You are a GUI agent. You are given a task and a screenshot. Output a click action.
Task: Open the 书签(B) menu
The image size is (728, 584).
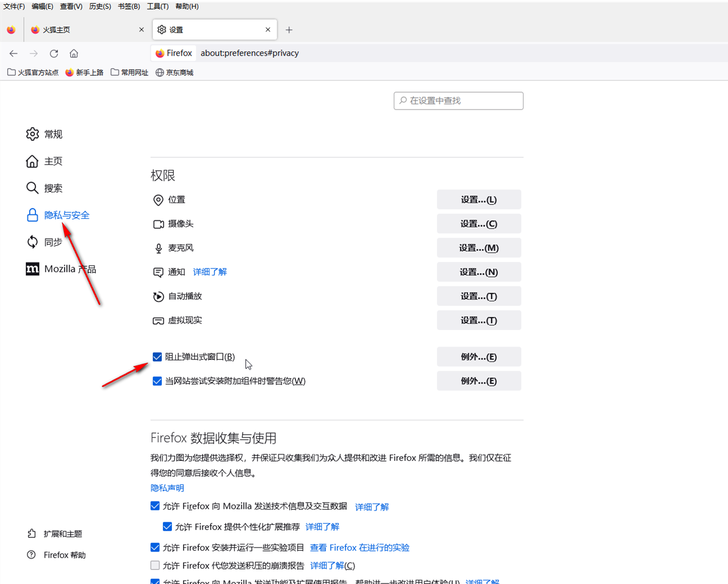129,6
